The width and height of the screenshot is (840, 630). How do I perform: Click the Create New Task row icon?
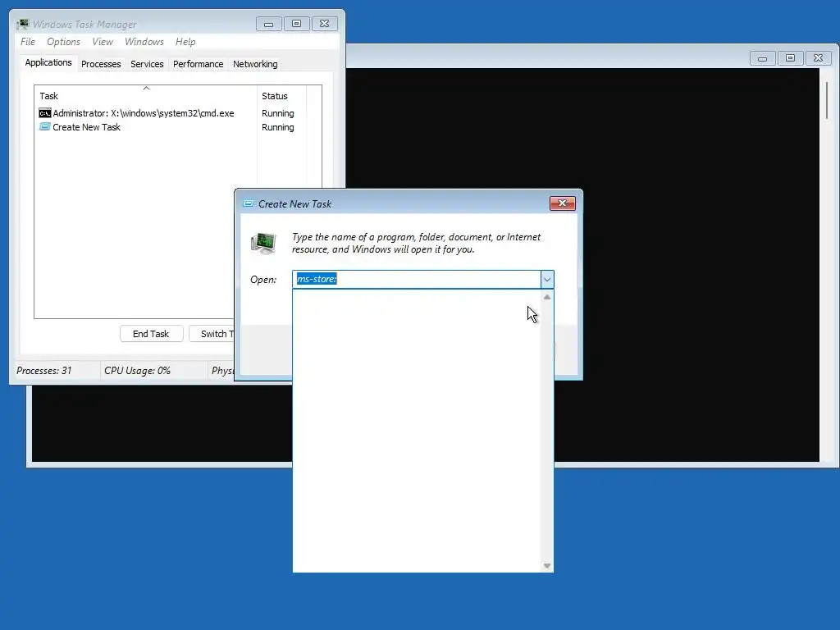45,127
